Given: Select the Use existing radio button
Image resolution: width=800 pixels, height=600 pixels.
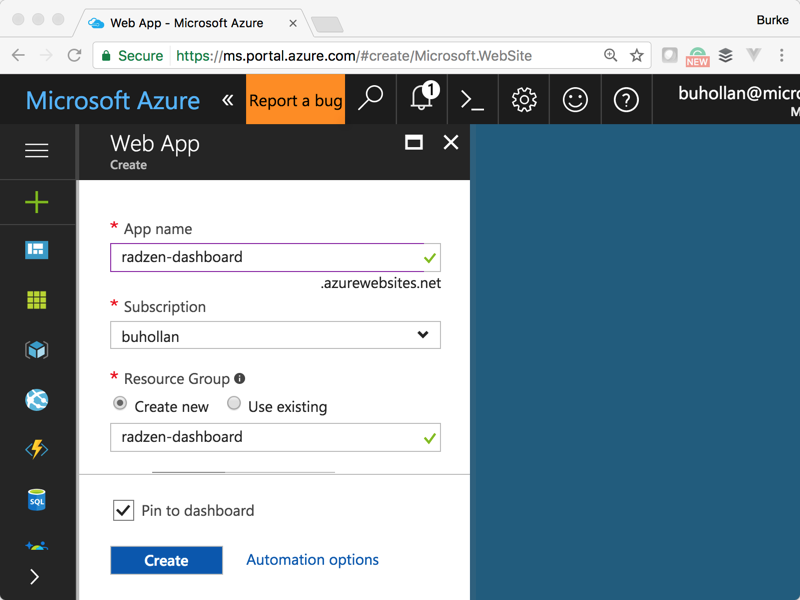Looking at the screenshot, I should tap(234, 404).
